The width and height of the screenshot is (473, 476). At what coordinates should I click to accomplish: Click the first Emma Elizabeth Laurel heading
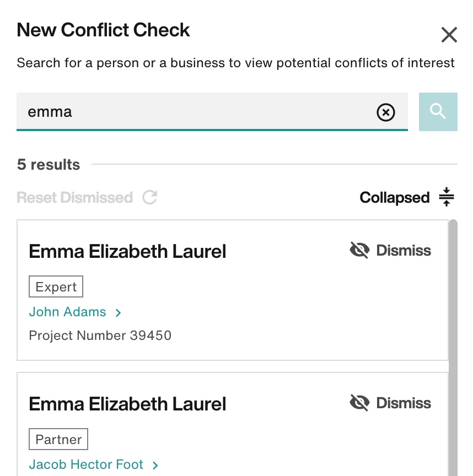pos(127,251)
